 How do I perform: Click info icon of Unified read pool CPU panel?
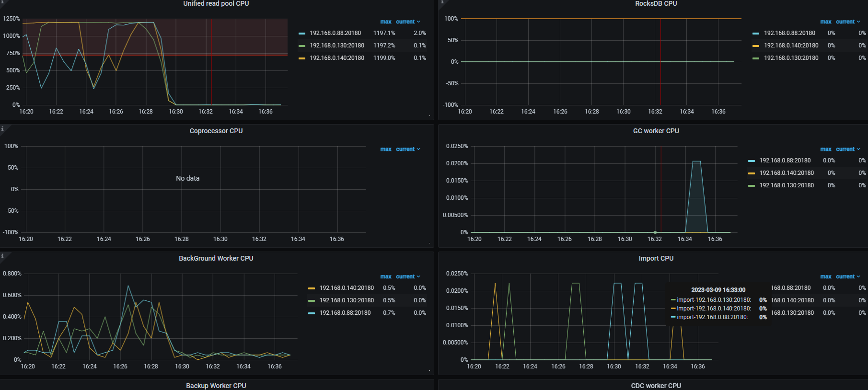(x=2, y=2)
